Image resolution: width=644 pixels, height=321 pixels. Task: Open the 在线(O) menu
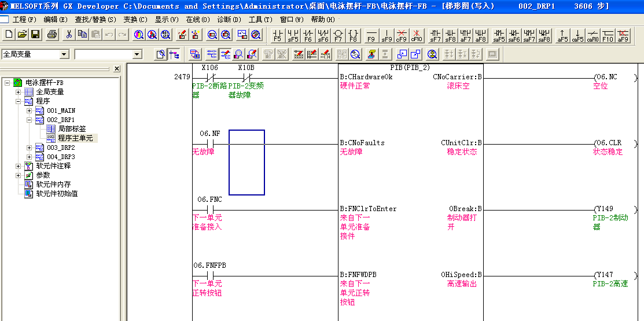point(197,20)
